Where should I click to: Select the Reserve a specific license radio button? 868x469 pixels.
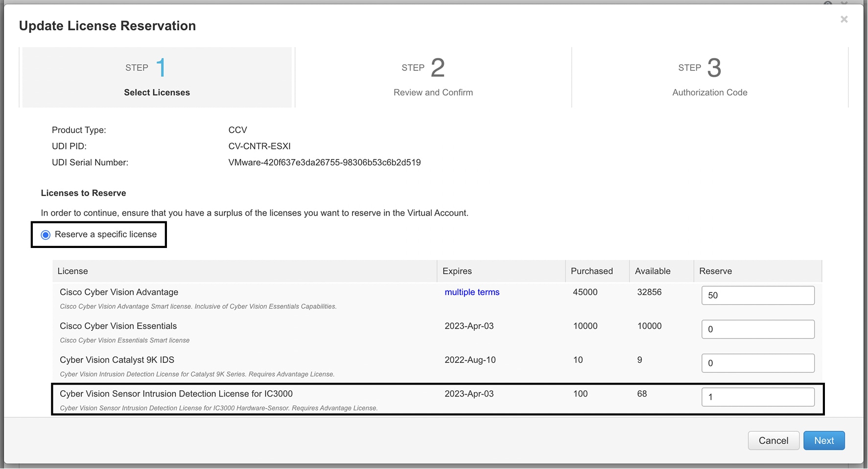pos(46,235)
